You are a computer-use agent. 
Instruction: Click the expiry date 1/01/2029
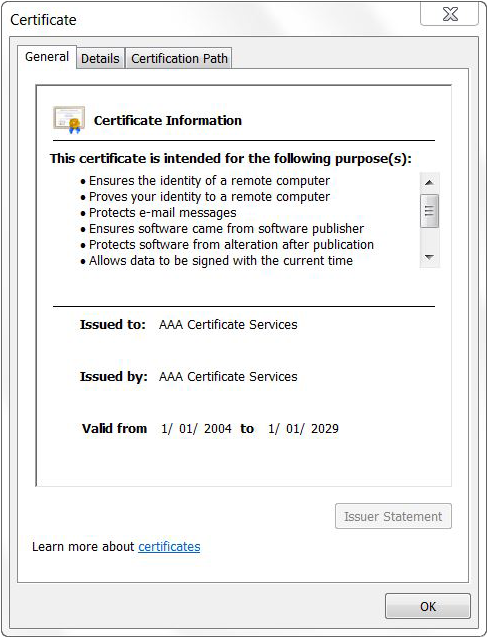point(303,429)
